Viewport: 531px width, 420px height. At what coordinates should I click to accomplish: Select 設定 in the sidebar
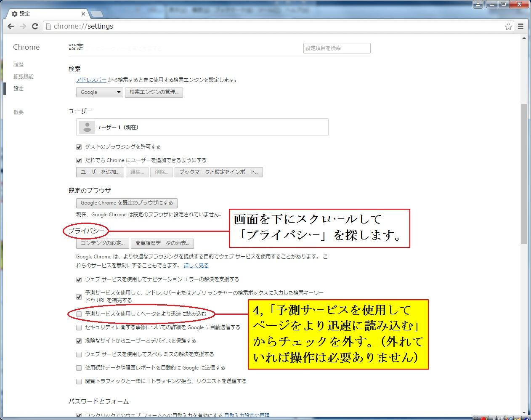[x=19, y=88]
